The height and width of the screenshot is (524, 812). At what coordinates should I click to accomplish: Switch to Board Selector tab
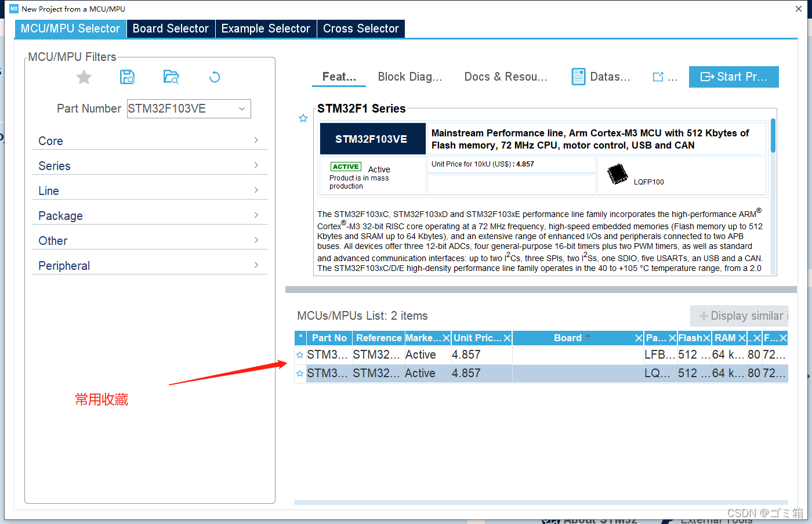[171, 28]
